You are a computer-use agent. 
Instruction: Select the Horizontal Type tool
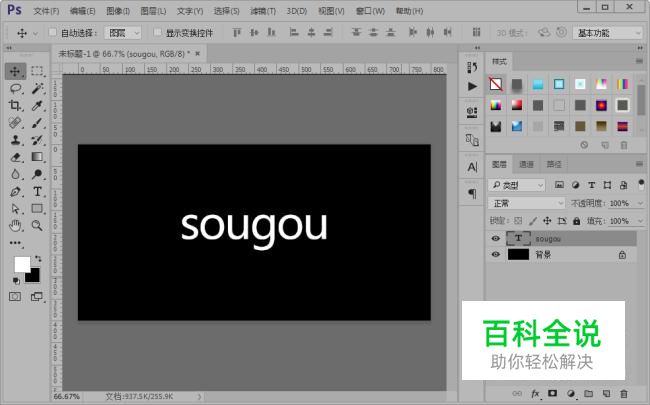pos(37,192)
